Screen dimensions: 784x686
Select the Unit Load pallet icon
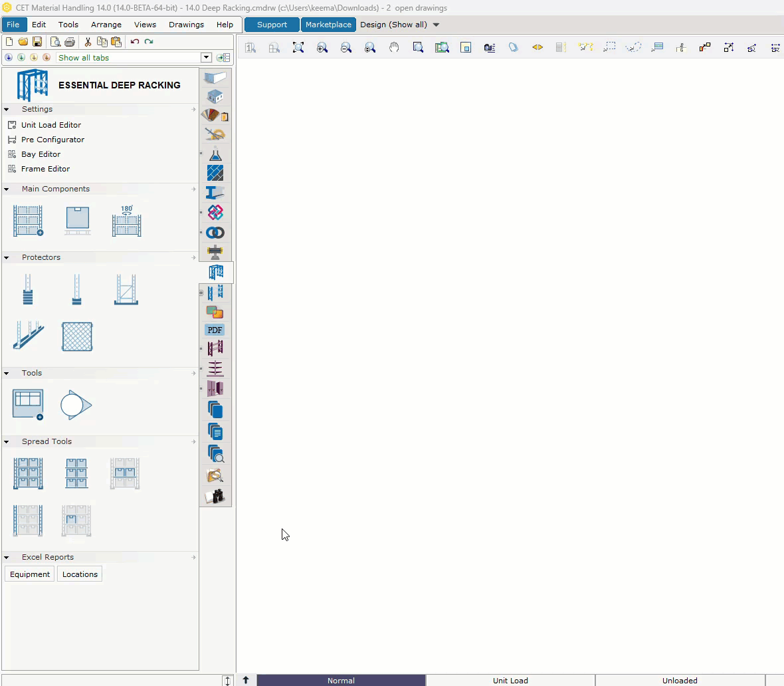click(78, 221)
